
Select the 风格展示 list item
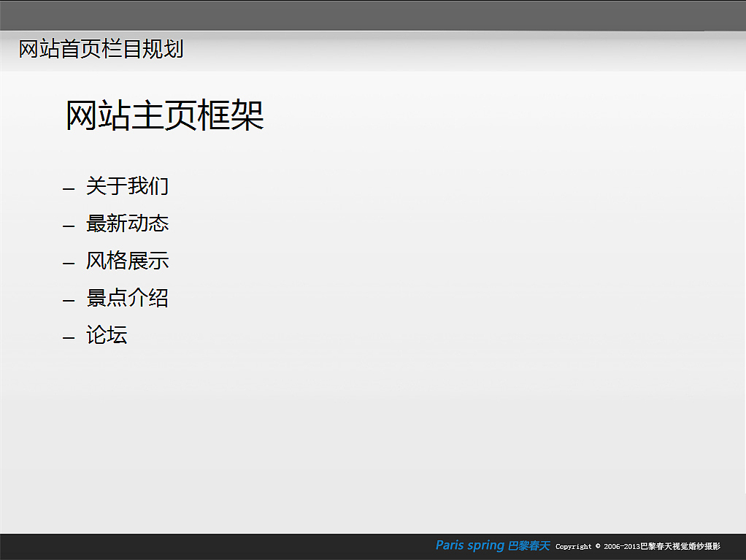click(x=127, y=261)
